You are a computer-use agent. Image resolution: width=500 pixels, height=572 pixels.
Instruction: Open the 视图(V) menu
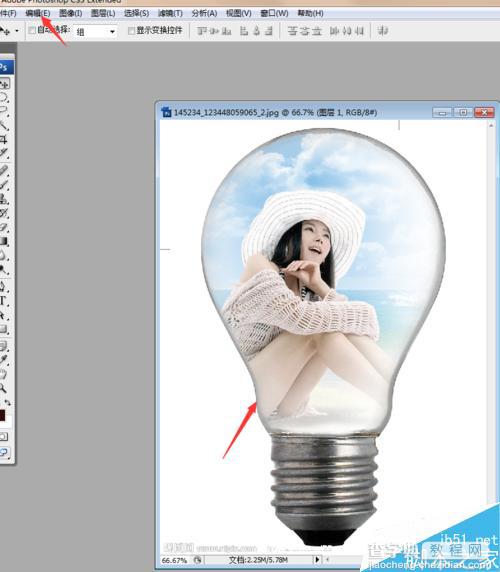coord(239,13)
